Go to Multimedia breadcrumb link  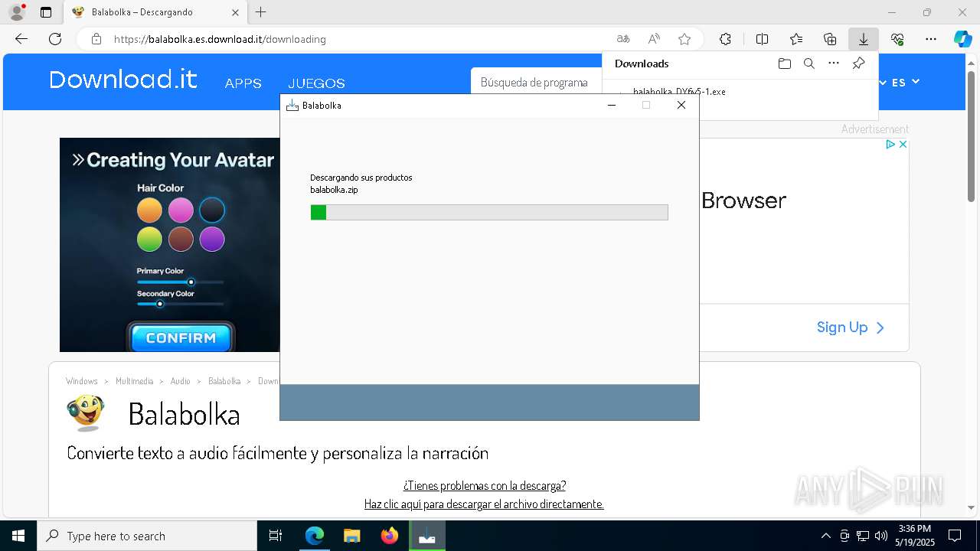(134, 381)
